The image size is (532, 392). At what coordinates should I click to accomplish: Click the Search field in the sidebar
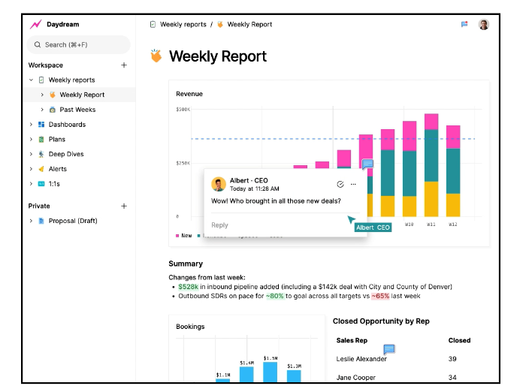(x=79, y=45)
